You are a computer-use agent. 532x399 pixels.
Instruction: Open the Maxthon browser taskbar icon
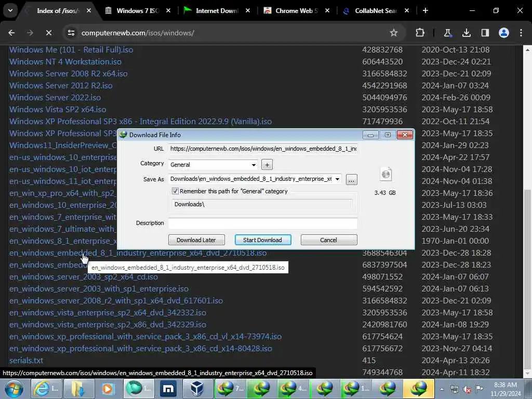168,389
